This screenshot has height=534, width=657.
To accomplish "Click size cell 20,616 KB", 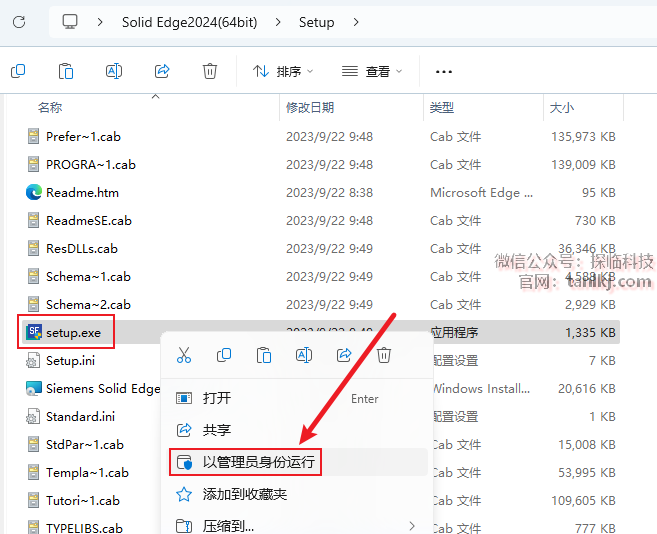I will click(x=587, y=389).
